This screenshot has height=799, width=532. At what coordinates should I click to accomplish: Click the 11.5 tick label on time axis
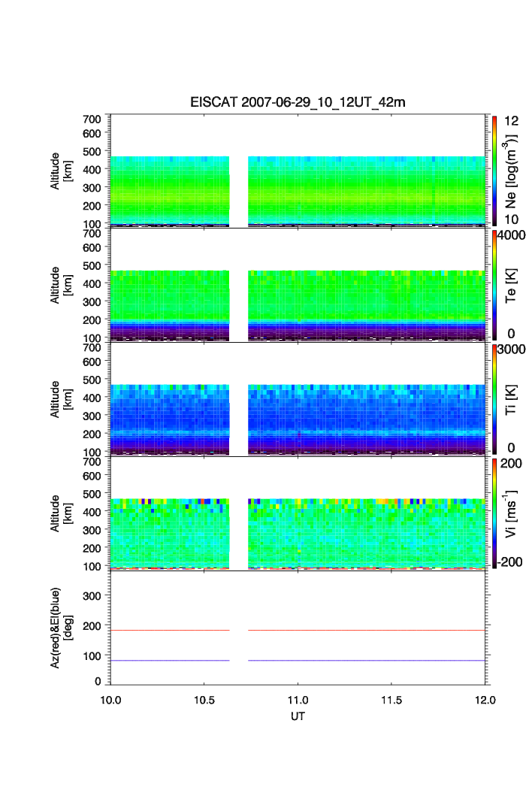click(x=392, y=700)
